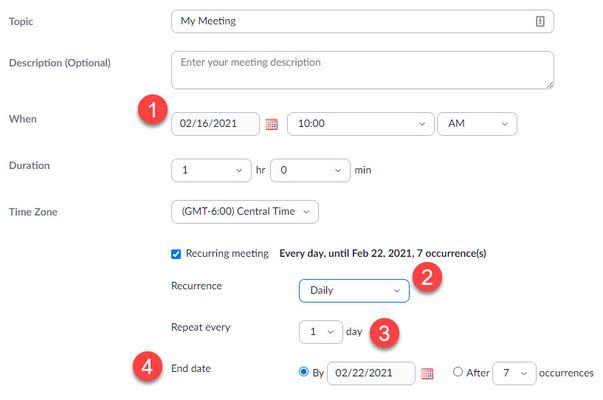
Task: Click the icon inside Topic field
Action: pyautogui.click(x=540, y=20)
